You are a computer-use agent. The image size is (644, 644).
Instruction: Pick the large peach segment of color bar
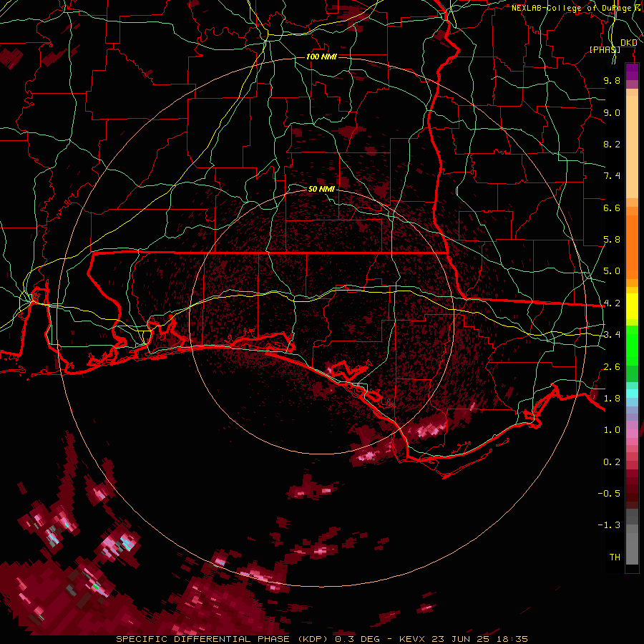(x=632, y=147)
